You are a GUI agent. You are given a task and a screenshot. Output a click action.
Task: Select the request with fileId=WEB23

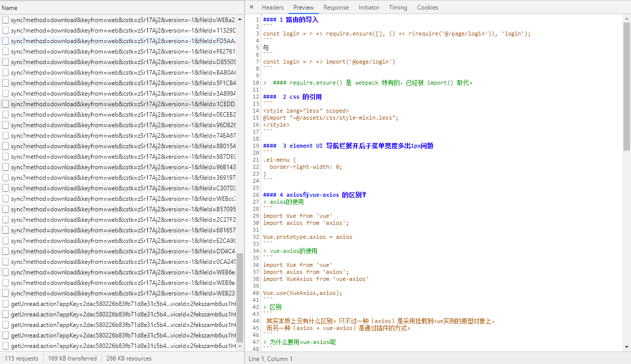click(118, 293)
